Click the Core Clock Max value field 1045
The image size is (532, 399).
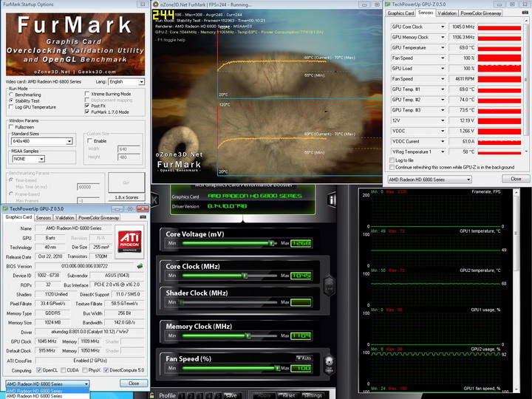[301, 276]
